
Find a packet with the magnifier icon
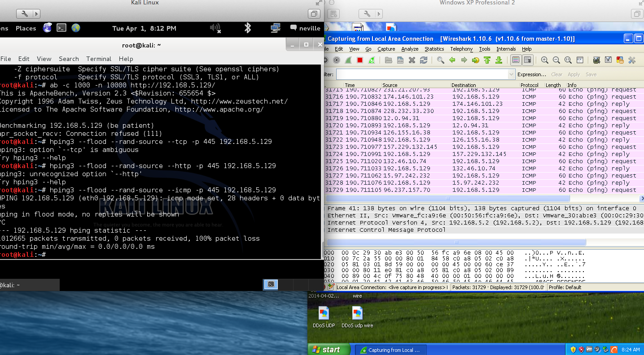tap(441, 60)
